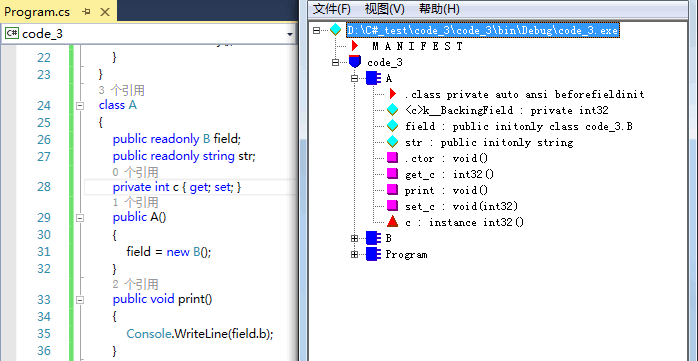Open the 文件(F) menu

(x=332, y=8)
